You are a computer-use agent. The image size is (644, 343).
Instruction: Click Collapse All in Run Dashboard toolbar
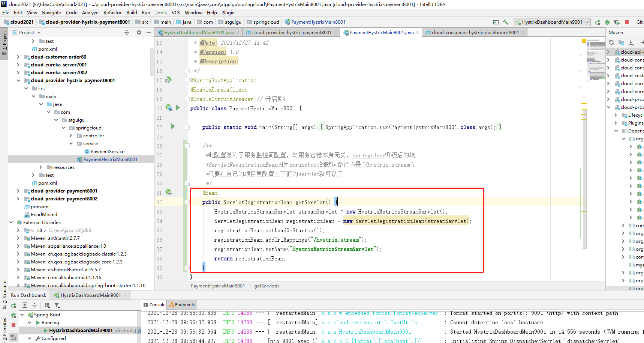[x=34, y=305]
